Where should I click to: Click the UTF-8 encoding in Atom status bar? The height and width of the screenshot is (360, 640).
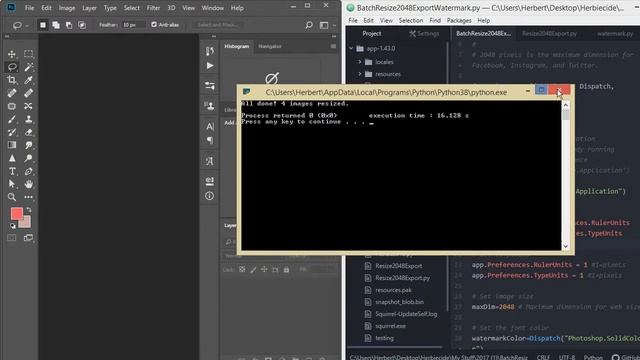pos(567,357)
